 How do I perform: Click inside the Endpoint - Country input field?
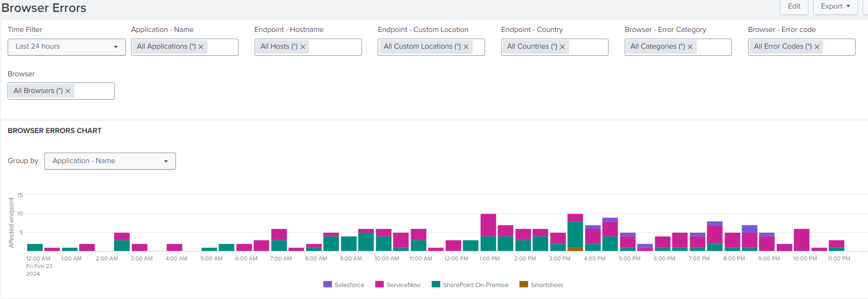pyautogui.click(x=588, y=47)
